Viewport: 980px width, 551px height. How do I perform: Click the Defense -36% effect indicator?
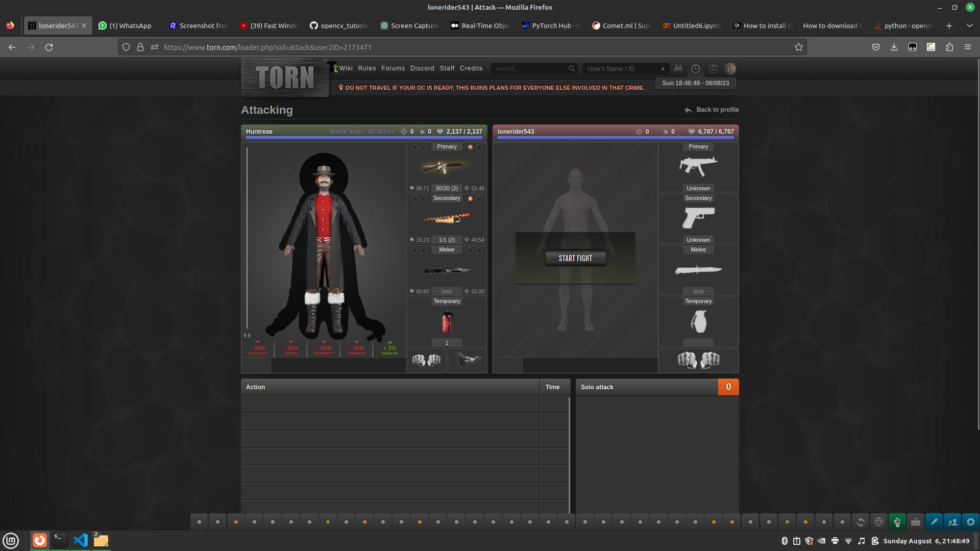[x=356, y=348]
